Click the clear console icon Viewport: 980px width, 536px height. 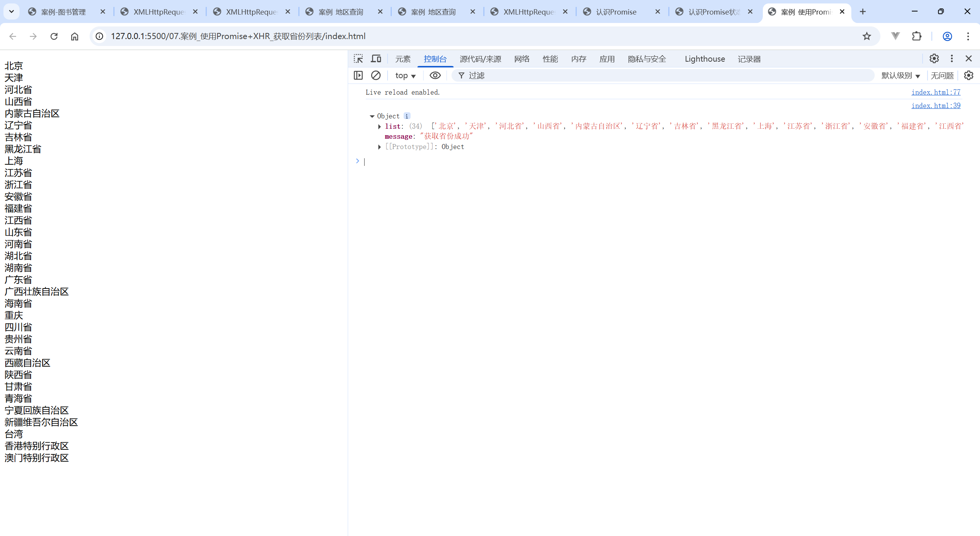coord(376,75)
